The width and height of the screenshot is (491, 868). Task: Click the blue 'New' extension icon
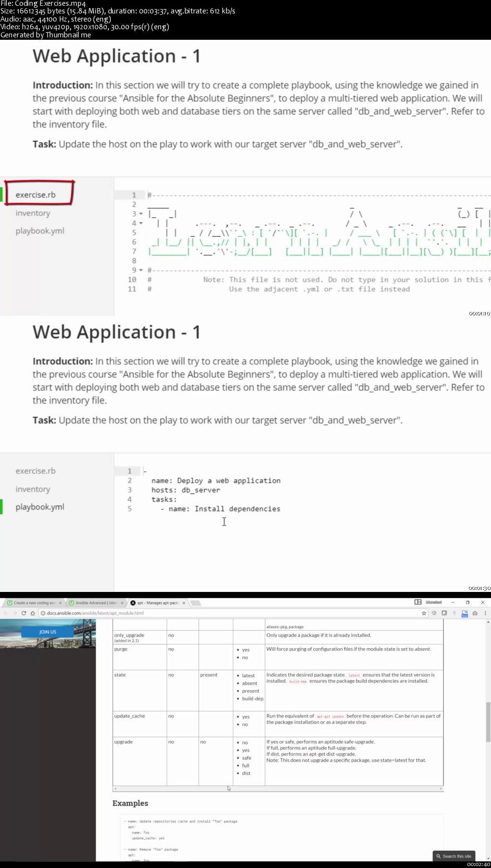point(465,613)
